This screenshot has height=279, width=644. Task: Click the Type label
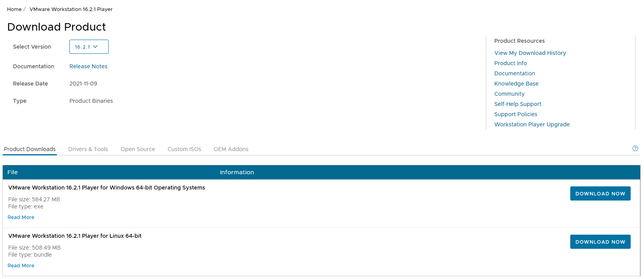point(20,101)
